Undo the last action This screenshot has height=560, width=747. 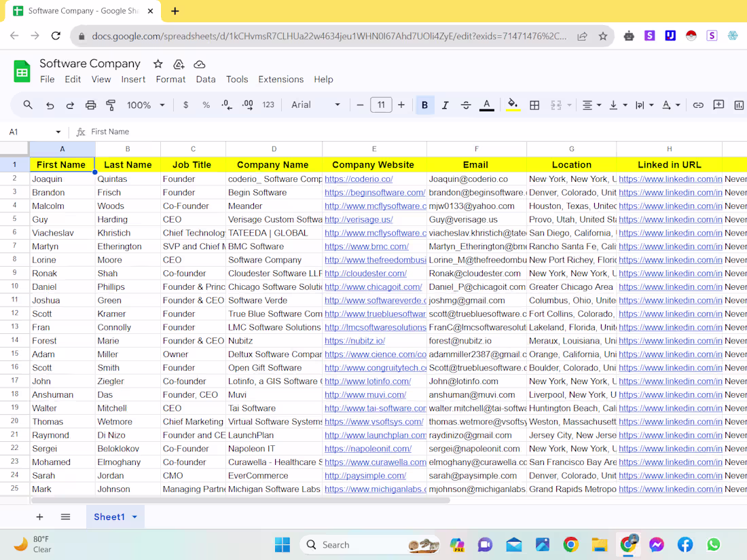[50, 105]
